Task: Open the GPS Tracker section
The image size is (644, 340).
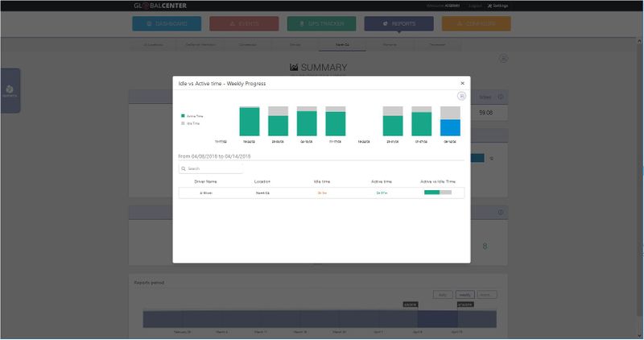Action: (321, 24)
